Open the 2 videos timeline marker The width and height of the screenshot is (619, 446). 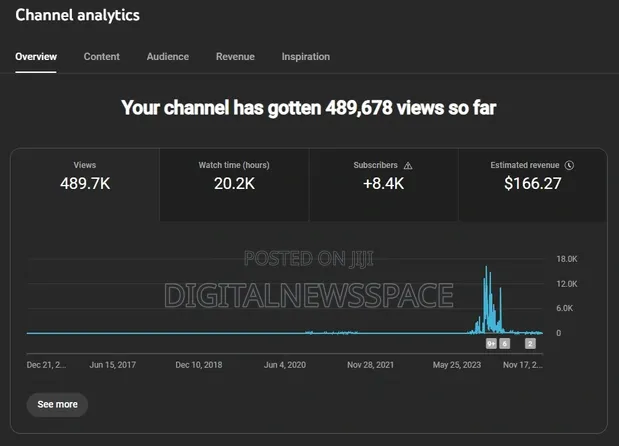pos(530,344)
